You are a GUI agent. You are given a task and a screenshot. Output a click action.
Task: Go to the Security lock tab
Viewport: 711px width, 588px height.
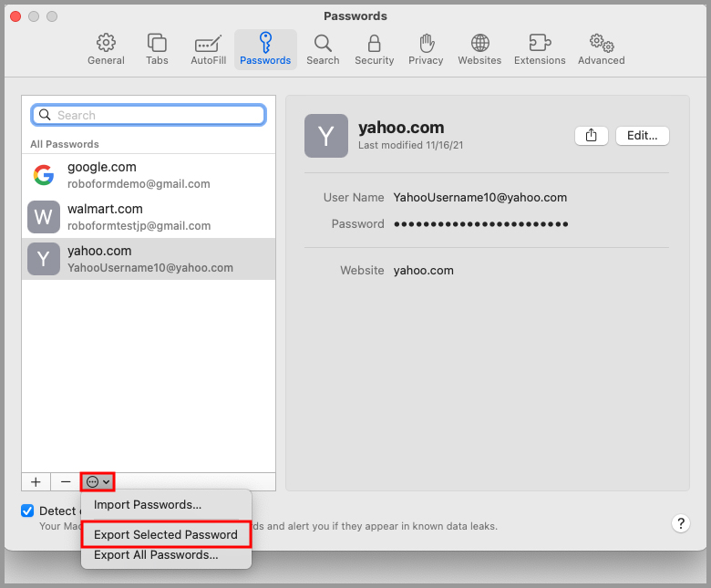click(374, 49)
